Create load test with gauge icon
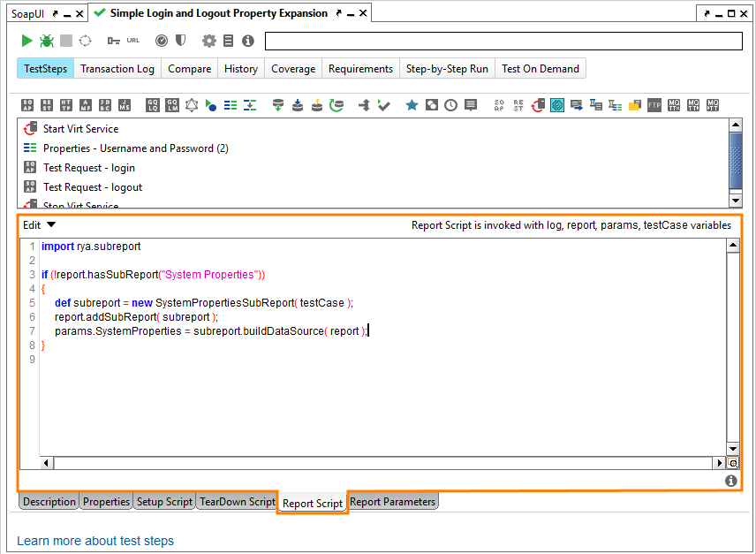756x554 pixels. (162, 41)
